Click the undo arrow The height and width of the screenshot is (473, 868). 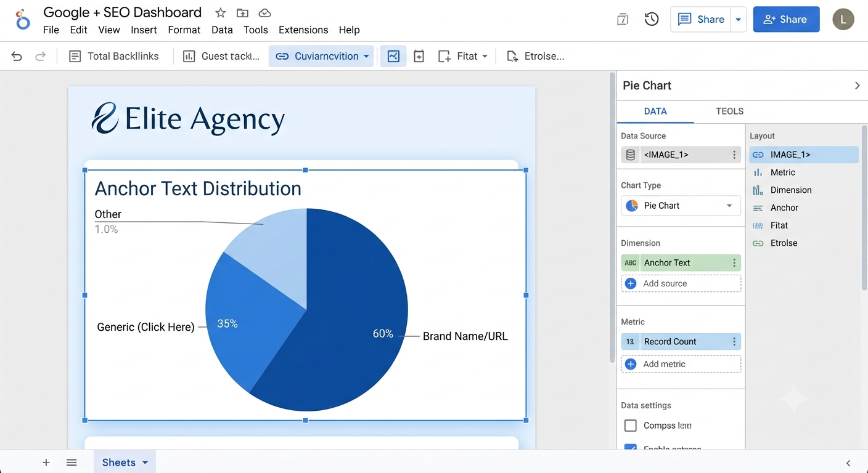click(17, 57)
